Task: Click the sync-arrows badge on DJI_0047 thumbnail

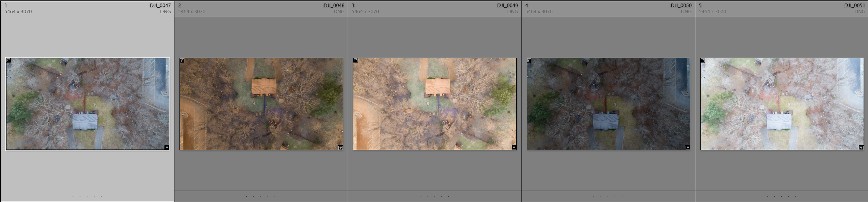Action: click(x=9, y=60)
